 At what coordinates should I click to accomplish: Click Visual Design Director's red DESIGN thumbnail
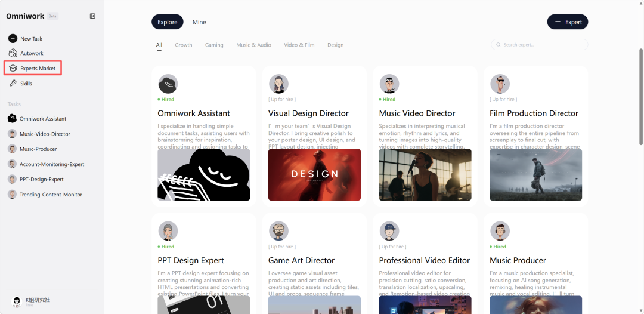(315, 175)
